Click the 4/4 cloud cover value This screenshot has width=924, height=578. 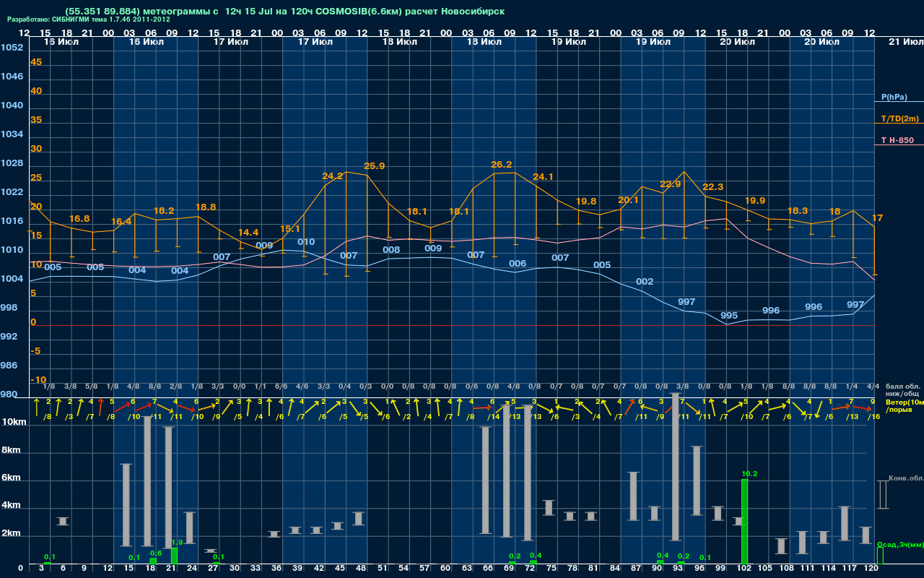pyautogui.click(x=873, y=387)
